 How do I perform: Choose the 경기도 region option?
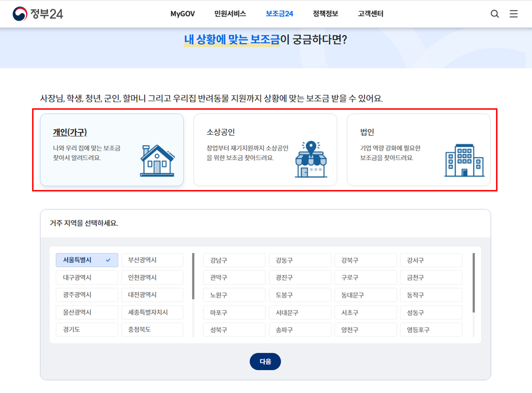click(87, 329)
